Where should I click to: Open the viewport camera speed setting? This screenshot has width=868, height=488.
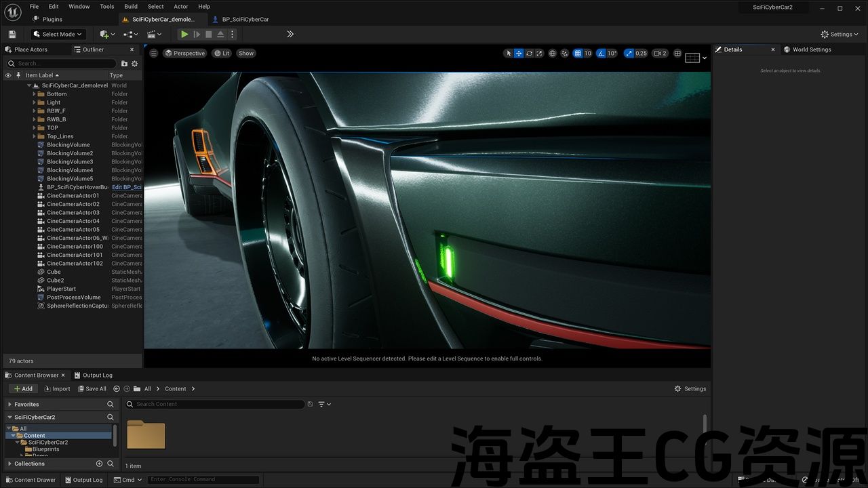(660, 54)
